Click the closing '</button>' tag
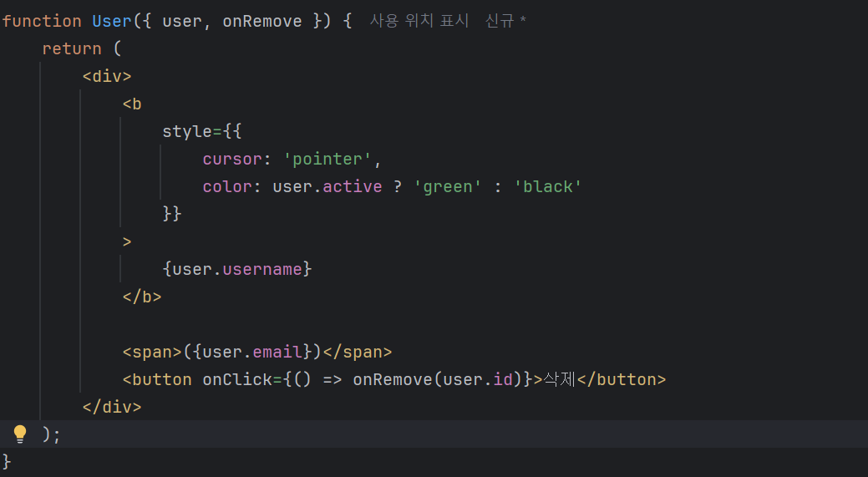Viewport: 868px width, 477px height. point(621,379)
